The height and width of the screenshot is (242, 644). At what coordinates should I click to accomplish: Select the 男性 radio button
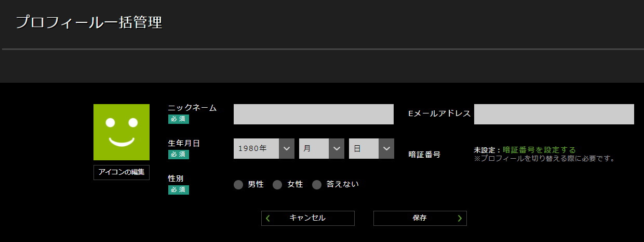(238, 185)
